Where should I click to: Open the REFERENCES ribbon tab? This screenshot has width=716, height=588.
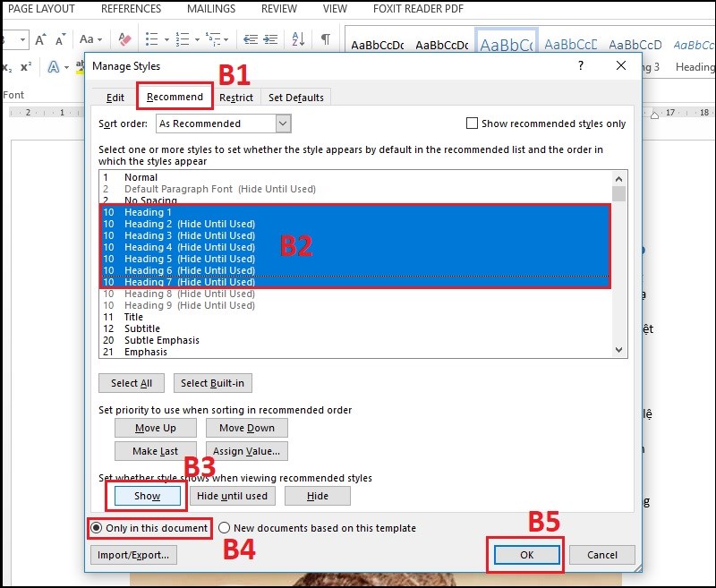131,9
